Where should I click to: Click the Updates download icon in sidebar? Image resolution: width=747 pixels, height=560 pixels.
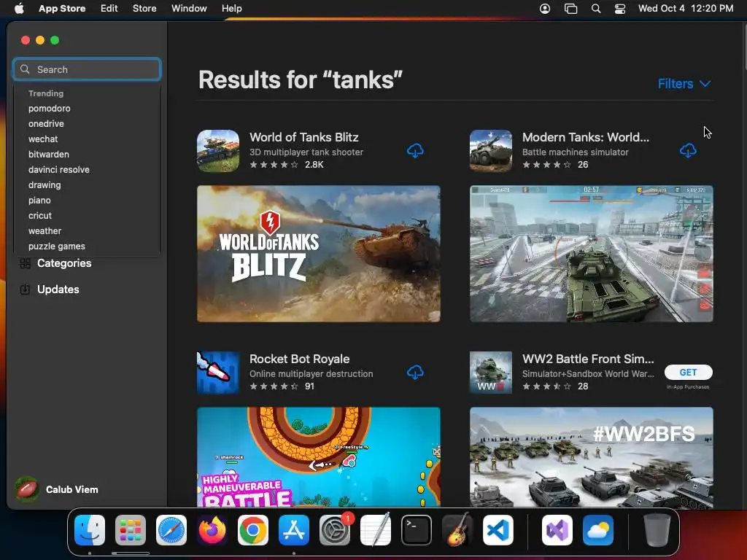tap(26, 289)
